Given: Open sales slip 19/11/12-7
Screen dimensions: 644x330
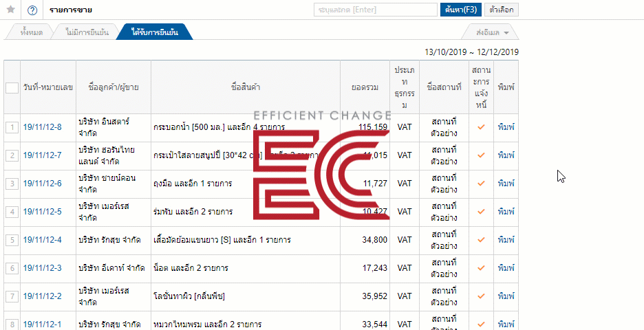Looking at the screenshot, I should [42, 155].
